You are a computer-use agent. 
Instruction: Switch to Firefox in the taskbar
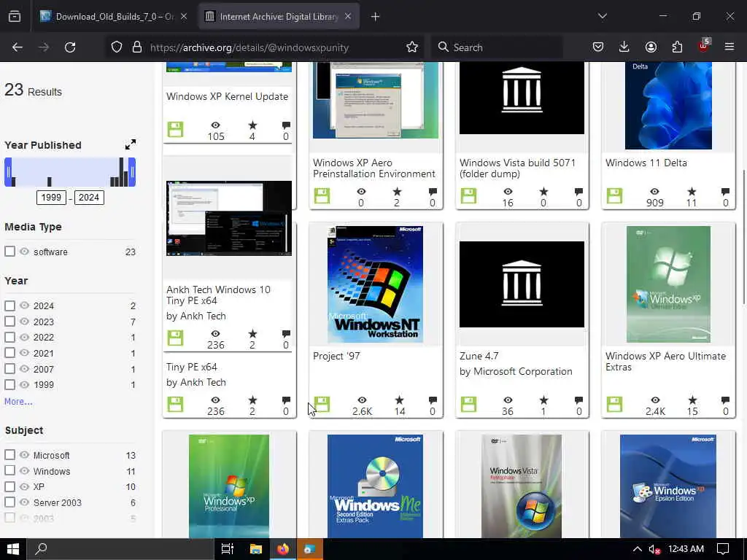tap(283, 549)
